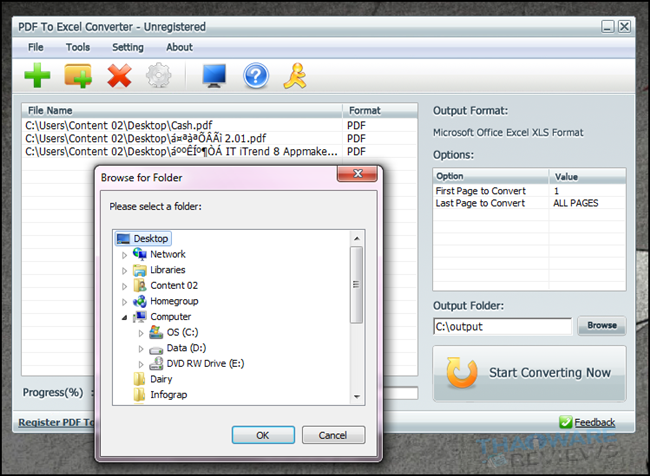Click the Dairy folder icon
This screenshot has height=476, width=650.
click(139, 379)
